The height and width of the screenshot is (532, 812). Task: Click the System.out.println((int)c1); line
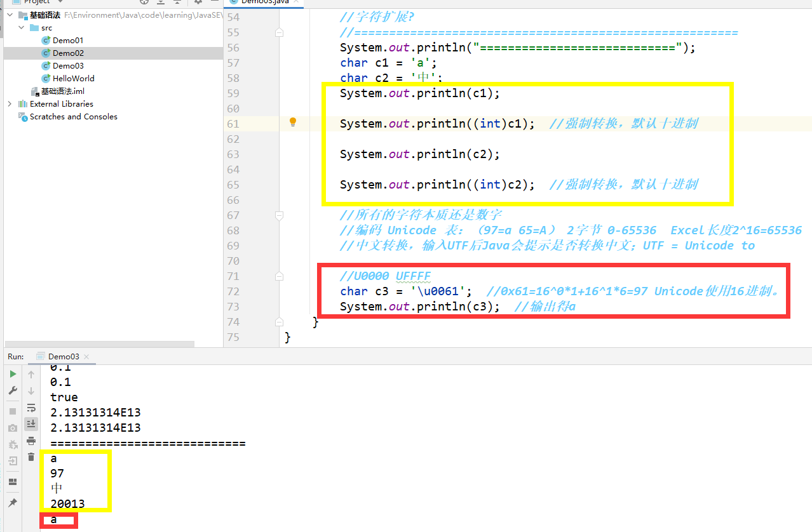(x=437, y=124)
